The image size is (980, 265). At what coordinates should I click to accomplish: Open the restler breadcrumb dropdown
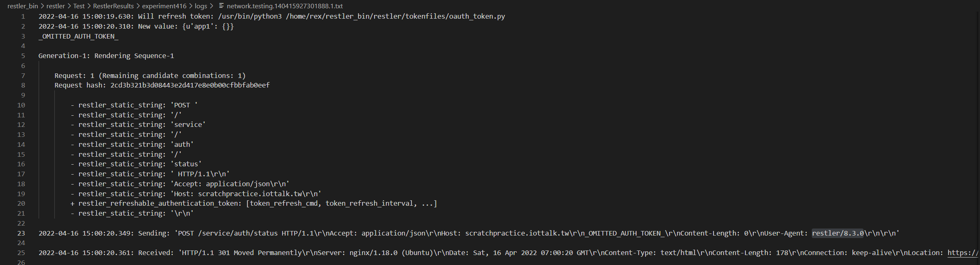pyautogui.click(x=55, y=6)
